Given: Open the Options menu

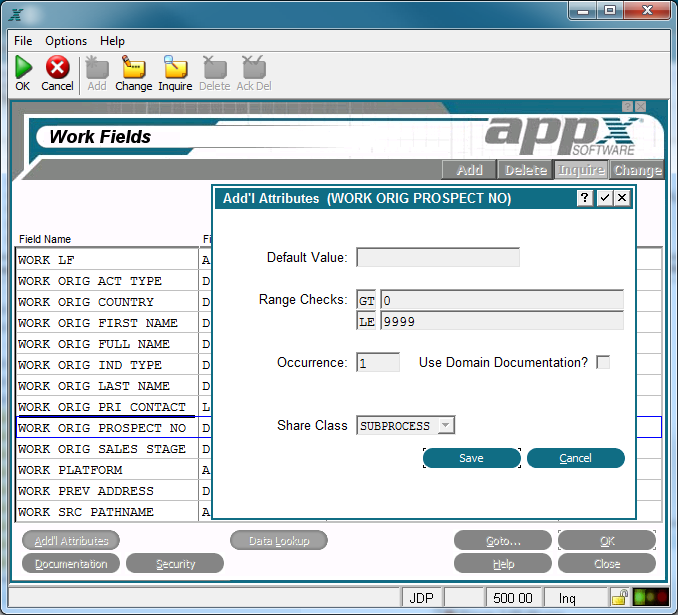Looking at the screenshot, I should (66, 41).
